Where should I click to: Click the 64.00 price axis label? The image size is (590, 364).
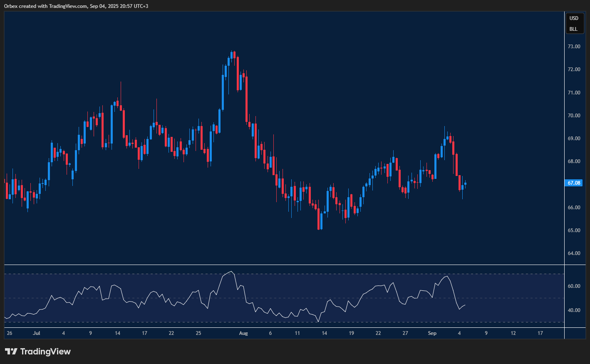point(574,253)
